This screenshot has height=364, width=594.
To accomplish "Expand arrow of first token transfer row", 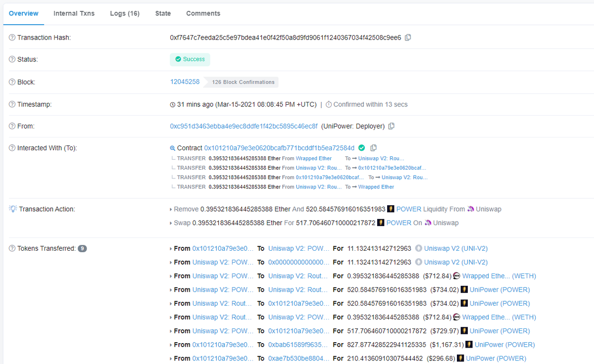I will [x=171, y=248].
